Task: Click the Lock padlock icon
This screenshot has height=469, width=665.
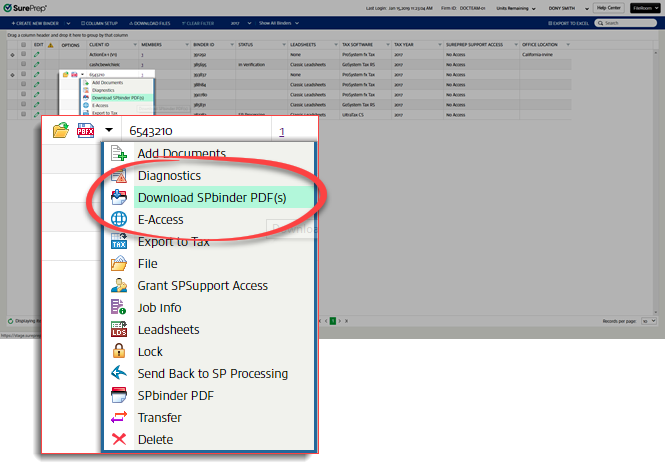Action: pyautogui.click(x=120, y=352)
